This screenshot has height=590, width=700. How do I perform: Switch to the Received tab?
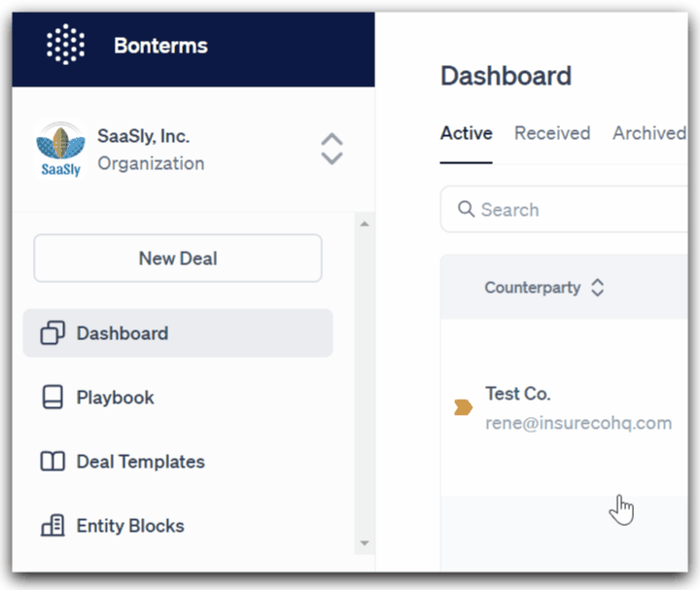tap(552, 133)
